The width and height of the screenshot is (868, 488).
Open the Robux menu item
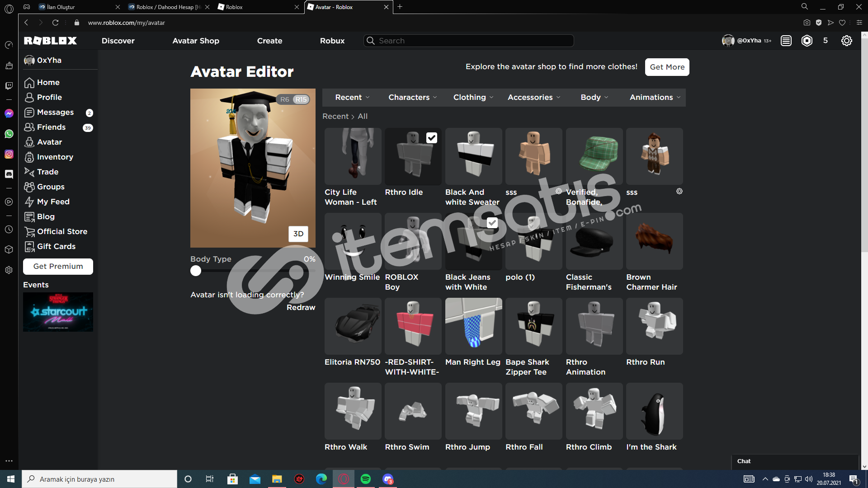click(x=332, y=41)
